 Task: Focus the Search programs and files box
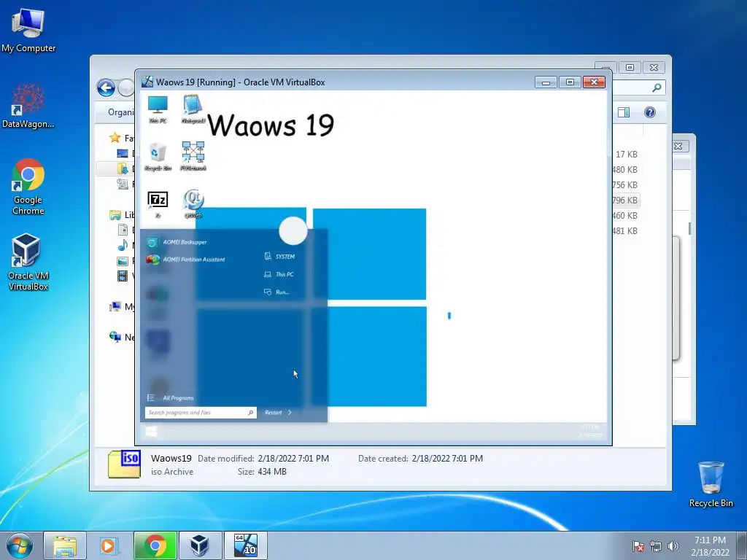click(x=201, y=413)
